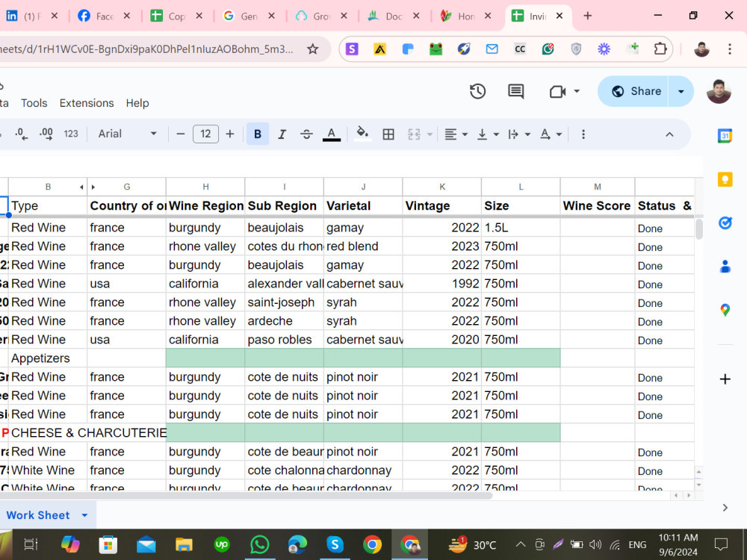
Task: Click the font size field 12
Action: pos(206,134)
